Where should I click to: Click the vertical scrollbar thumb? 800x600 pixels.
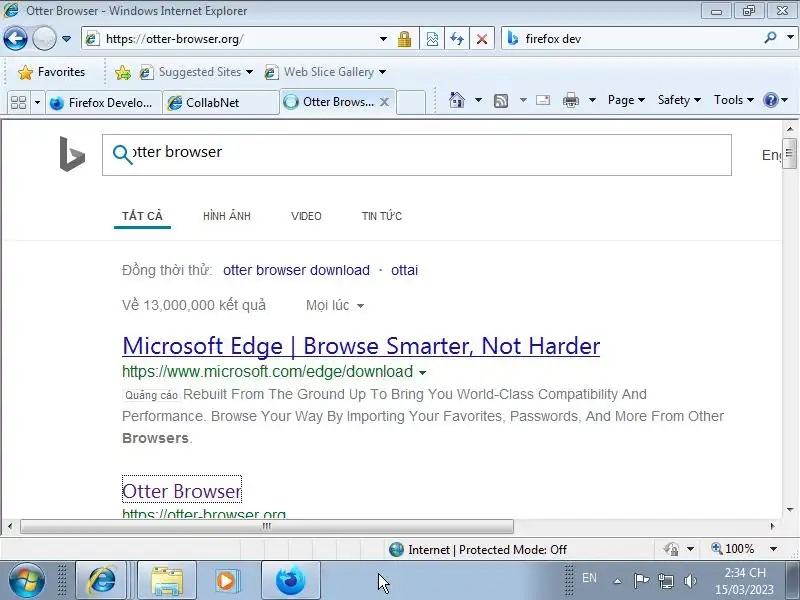tap(789, 154)
